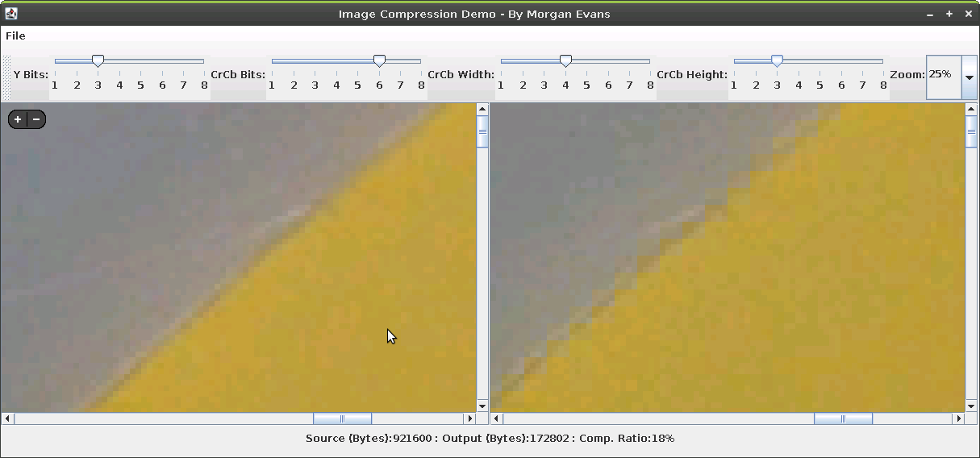980x458 pixels.
Task: Close the Image Compression Demo window
Action: tap(969, 14)
